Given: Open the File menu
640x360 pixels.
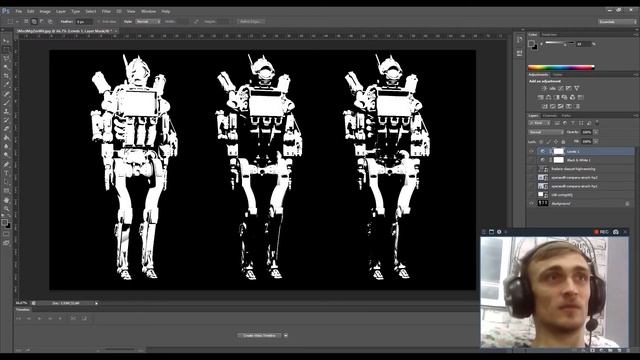Looking at the screenshot, I should point(18,11).
